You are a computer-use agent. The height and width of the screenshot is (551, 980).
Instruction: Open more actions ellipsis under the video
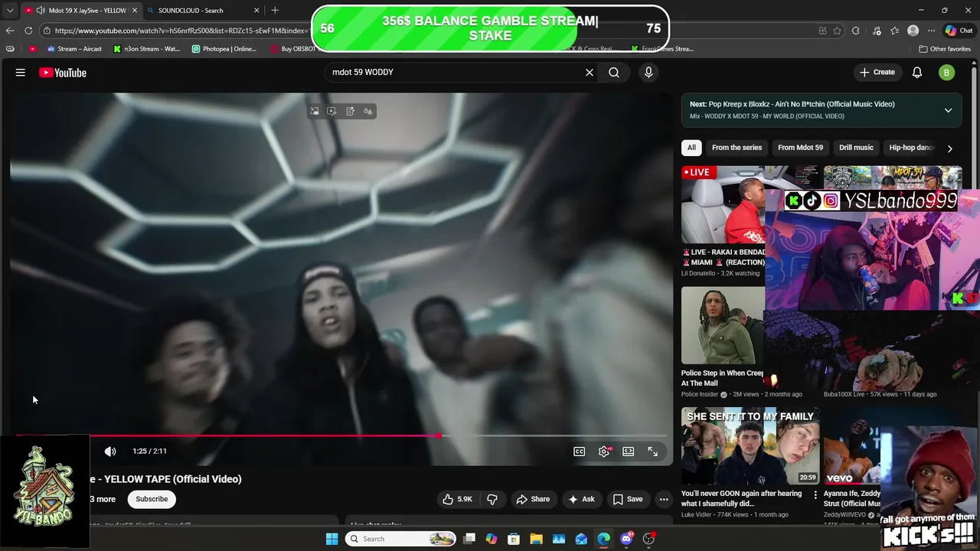tap(664, 499)
